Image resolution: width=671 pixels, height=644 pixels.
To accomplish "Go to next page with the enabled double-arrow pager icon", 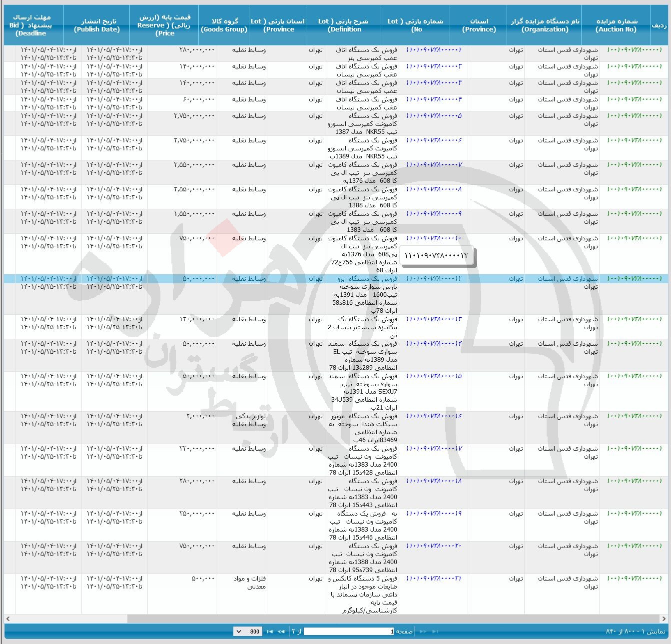I will (x=281, y=632).
